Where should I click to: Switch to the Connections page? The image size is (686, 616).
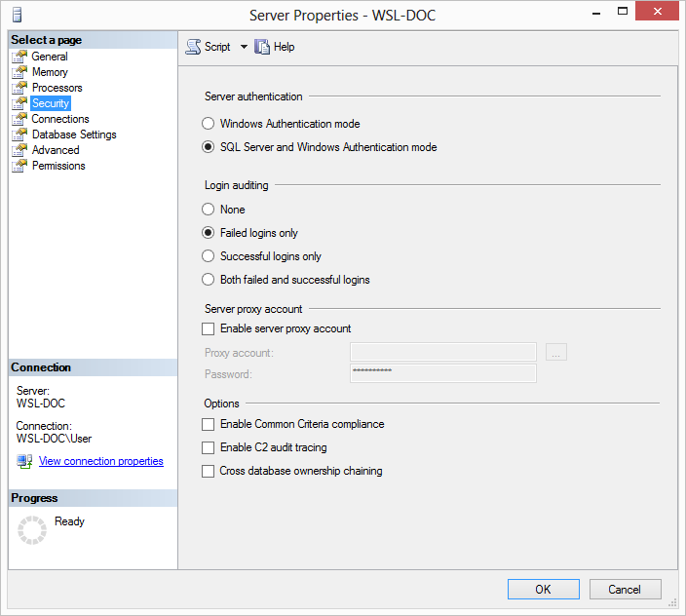(60, 119)
